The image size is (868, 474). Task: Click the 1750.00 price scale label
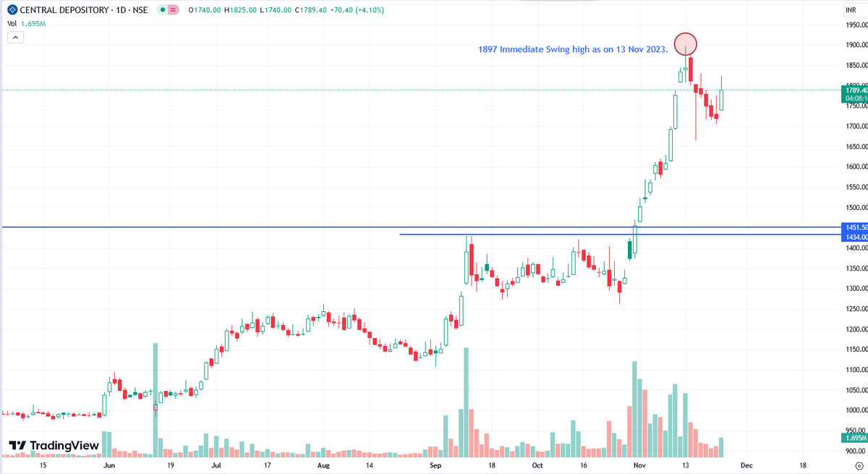856,106
